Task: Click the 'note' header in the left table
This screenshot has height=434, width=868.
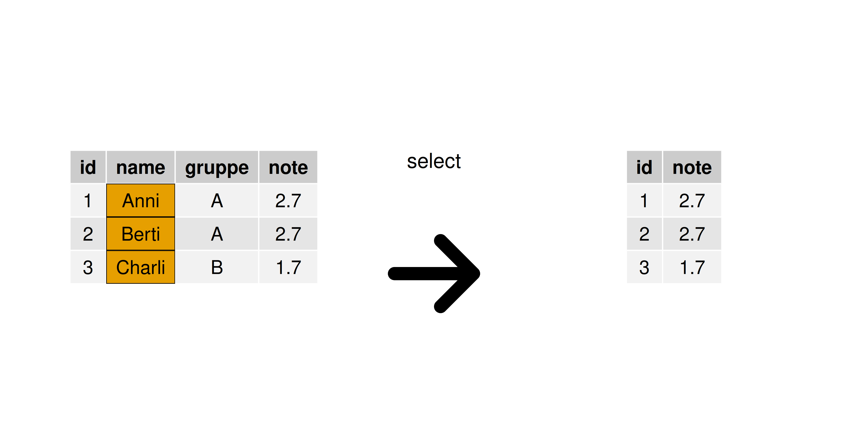Action: pos(288,167)
